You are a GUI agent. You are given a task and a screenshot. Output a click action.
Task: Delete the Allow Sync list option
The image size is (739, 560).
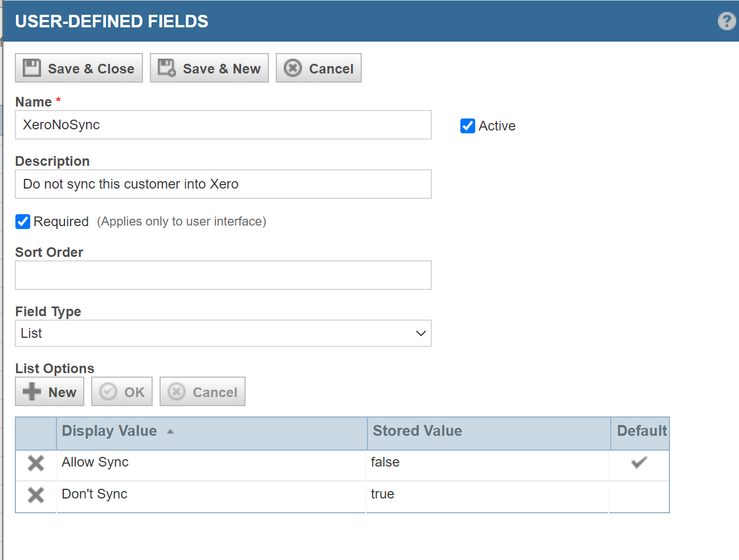pyautogui.click(x=36, y=463)
